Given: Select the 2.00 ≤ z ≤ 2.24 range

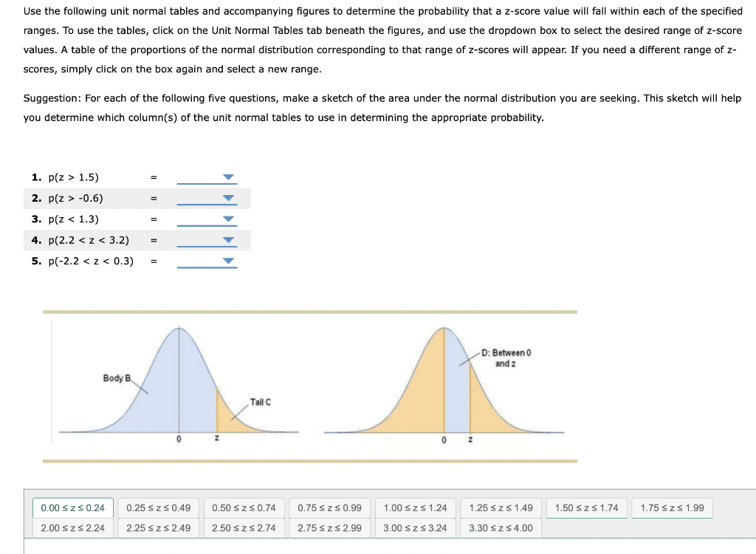Looking at the screenshot, I should coord(72,528).
